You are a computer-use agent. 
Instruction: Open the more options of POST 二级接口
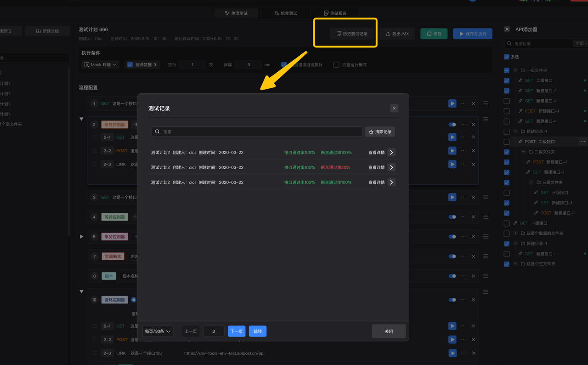(583, 142)
